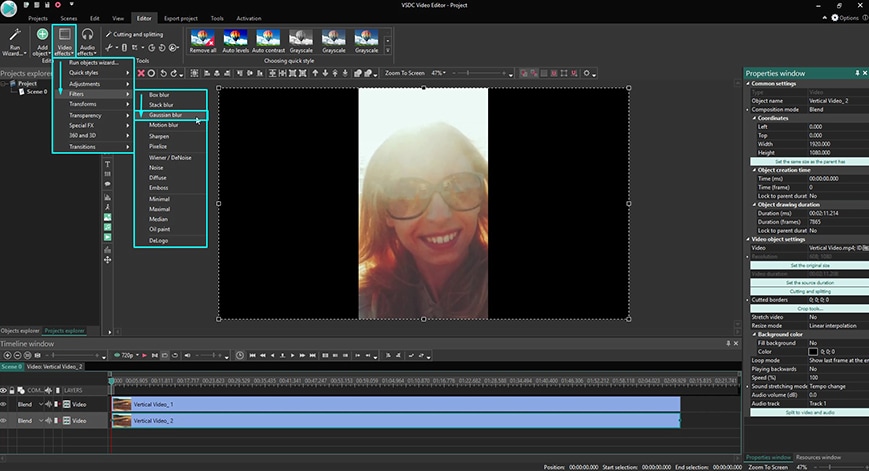Click Set the source duration button
The height and width of the screenshot is (471, 869).
[809, 283]
